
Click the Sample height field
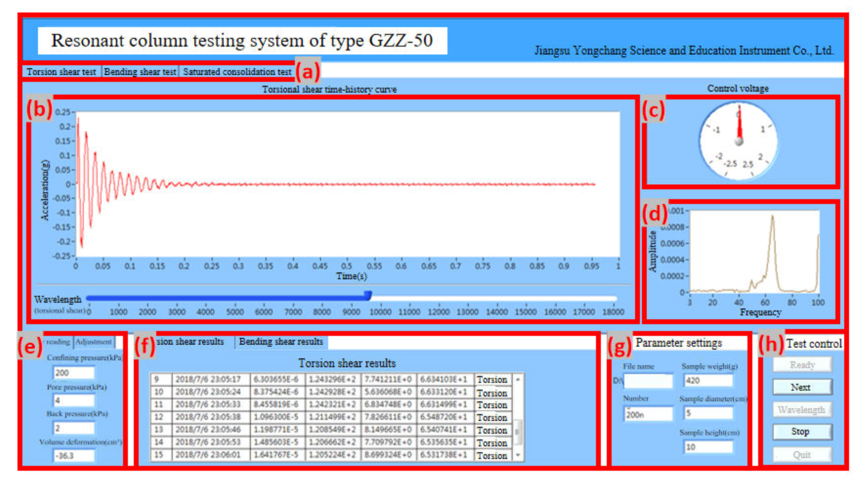(x=708, y=447)
